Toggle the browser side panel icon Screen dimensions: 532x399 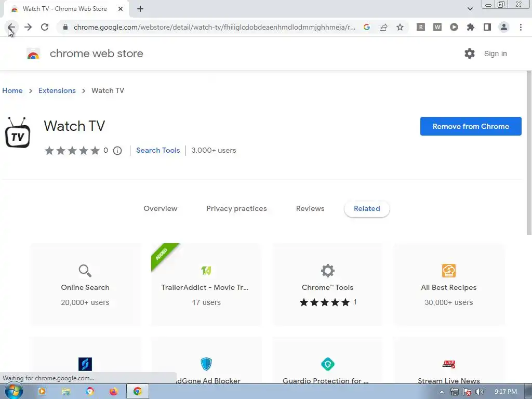487,27
